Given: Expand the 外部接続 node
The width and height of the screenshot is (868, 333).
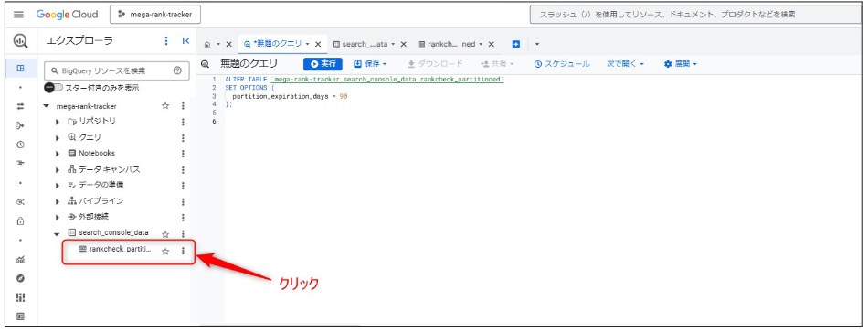Looking at the screenshot, I should coord(58,218).
